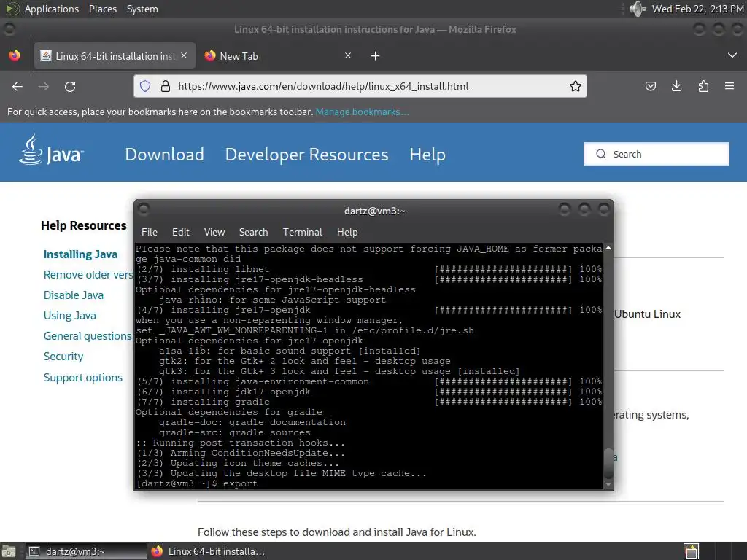Click the Firefox URL address bar

[360, 86]
